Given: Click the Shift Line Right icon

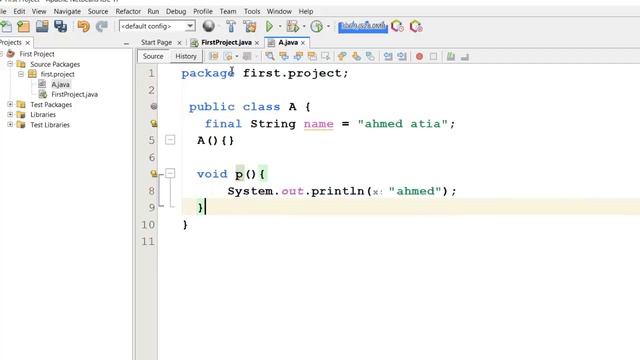Looking at the screenshot, I should tap(402, 56).
